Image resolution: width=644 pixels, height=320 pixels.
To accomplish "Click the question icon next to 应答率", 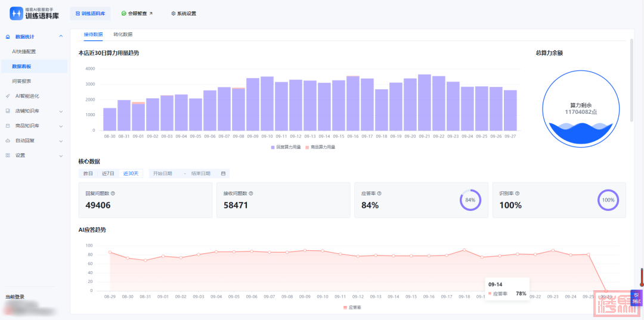I will [x=380, y=193].
